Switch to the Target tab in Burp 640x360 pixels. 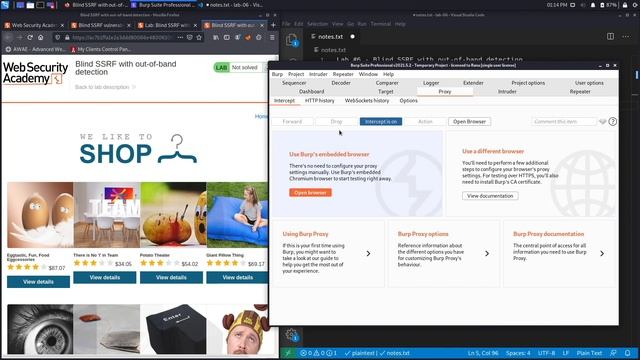385,92
